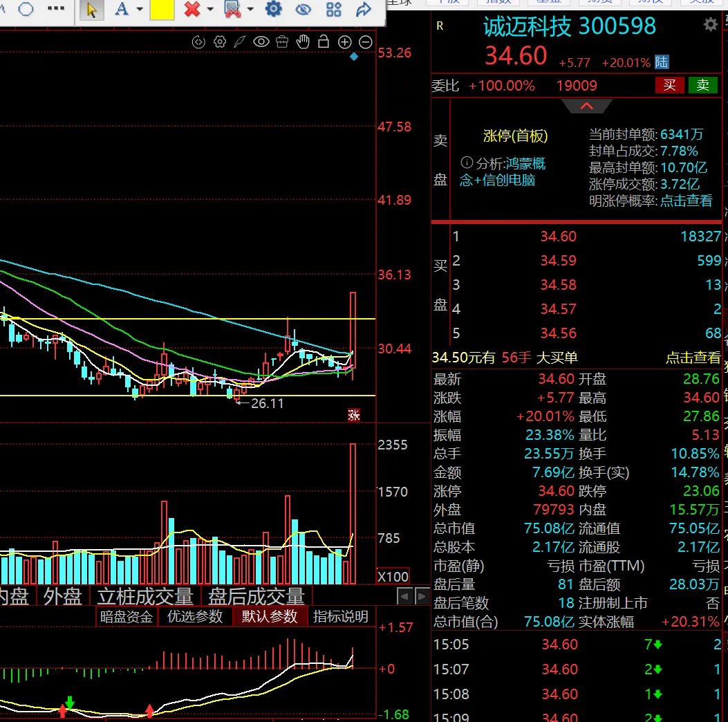Screen dimensions: 728x722
Task: Click buy level 2 price 34.59
Action: tap(558, 261)
